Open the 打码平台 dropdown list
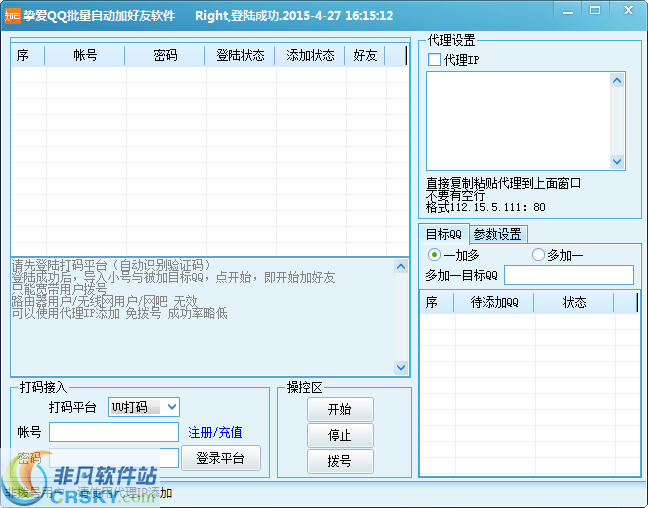This screenshot has width=648, height=508. tap(172, 407)
